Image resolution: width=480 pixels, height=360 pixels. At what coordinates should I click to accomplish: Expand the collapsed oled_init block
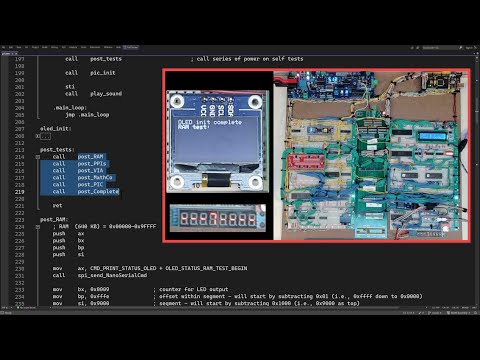pos(38,136)
